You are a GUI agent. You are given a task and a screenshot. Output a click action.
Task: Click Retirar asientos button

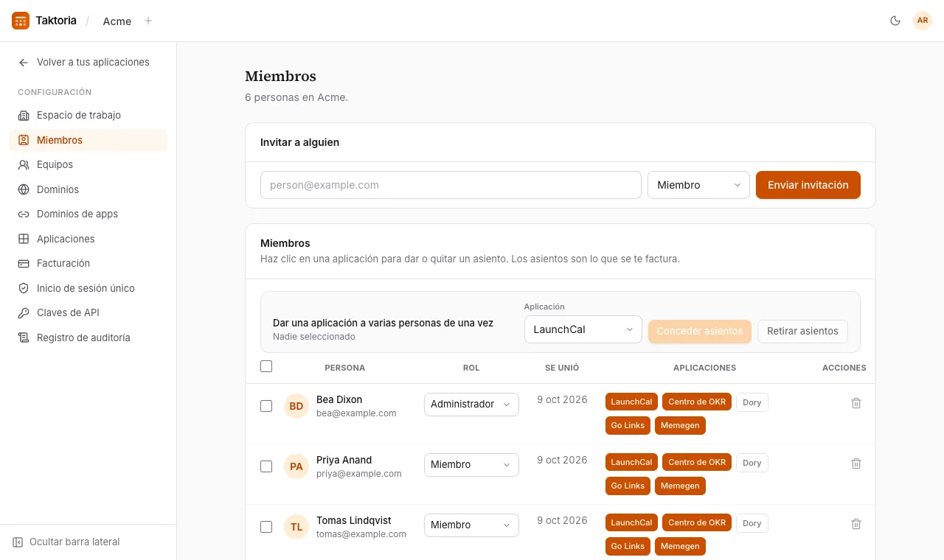[x=802, y=331]
